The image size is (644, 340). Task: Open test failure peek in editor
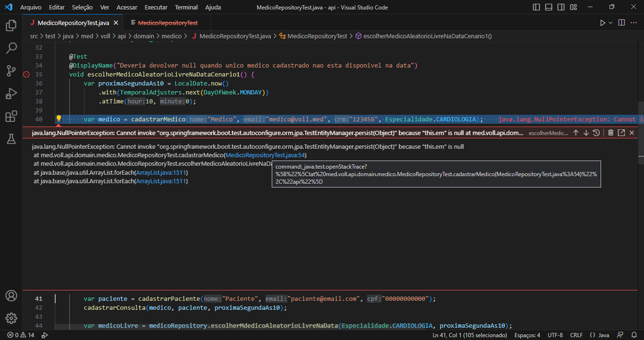[621, 133]
